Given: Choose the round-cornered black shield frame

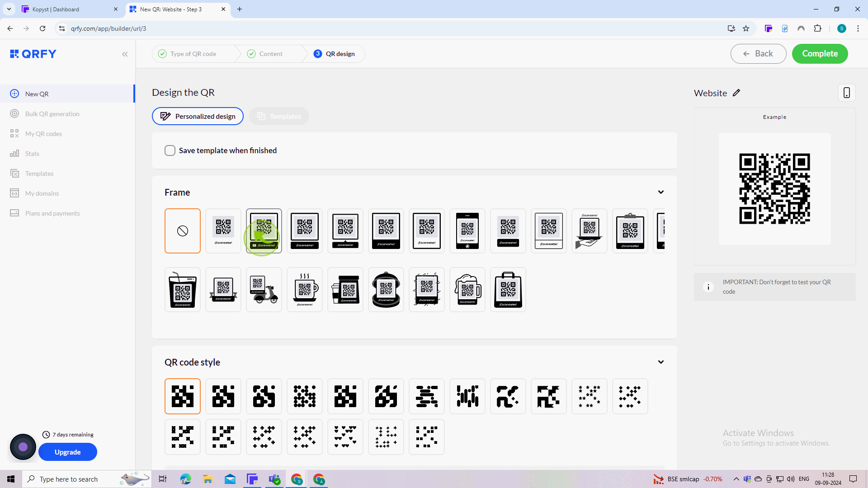Looking at the screenshot, I should coord(386,290).
